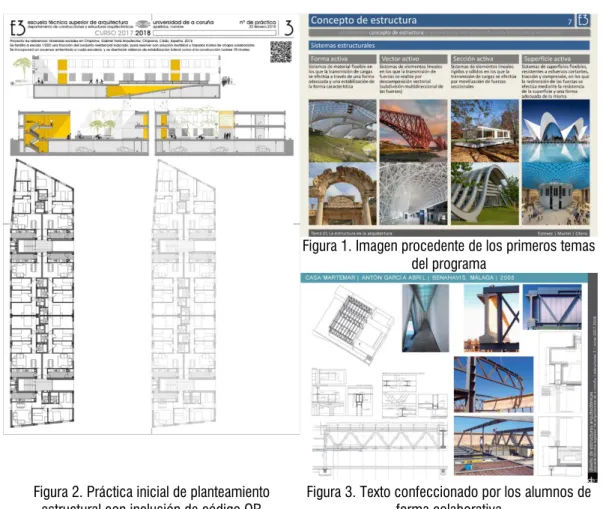Open the white shell roof building photo
Image resolution: width=606 pixels, height=509 pixels.
tap(556, 131)
